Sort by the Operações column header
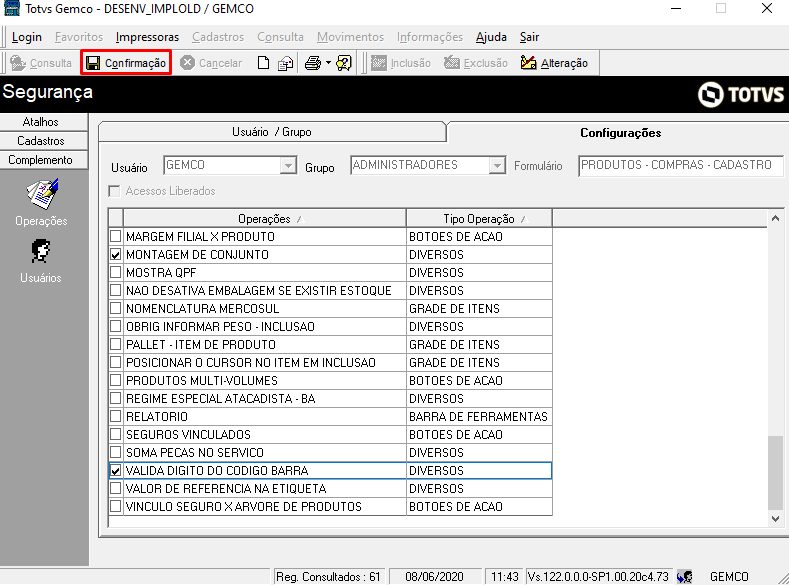The width and height of the screenshot is (789, 585). tap(265, 219)
